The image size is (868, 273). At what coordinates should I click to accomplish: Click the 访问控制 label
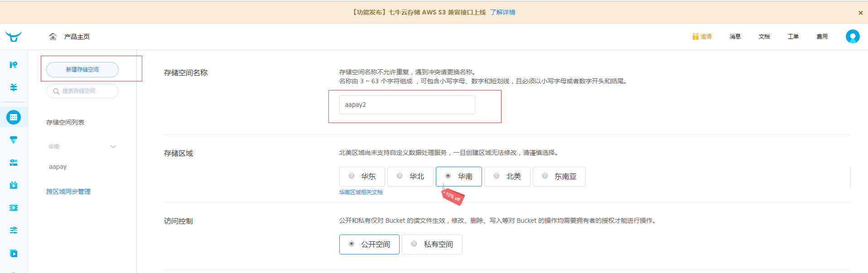coord(178,221)
